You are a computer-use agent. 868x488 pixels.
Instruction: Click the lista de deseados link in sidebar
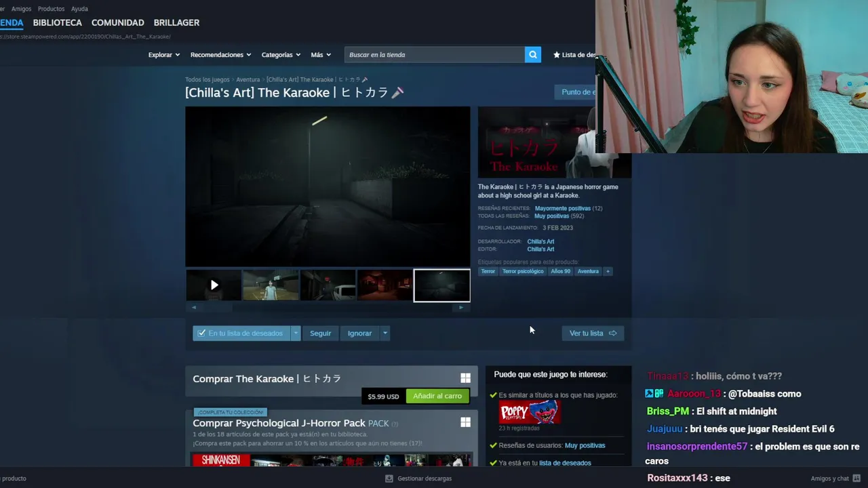point(565,463)
